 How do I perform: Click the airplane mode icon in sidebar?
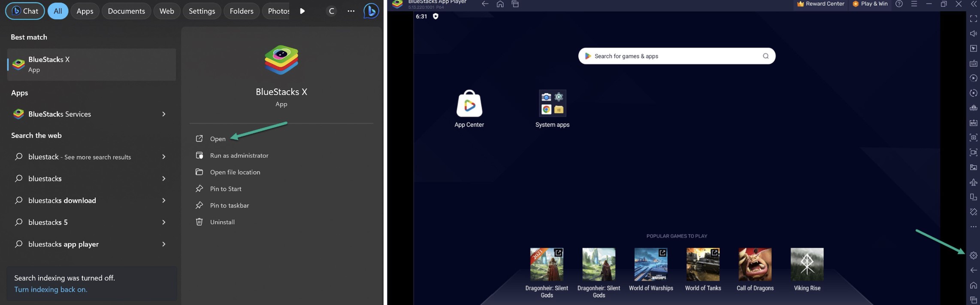coord(973,182)
